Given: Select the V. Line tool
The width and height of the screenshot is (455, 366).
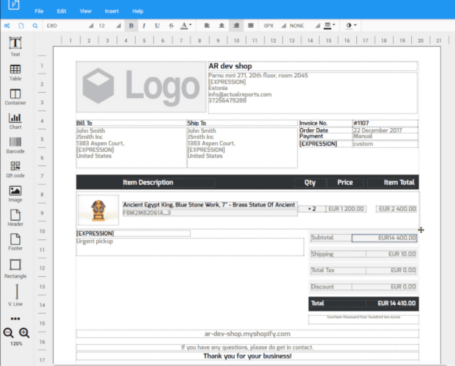Looking at the screenshot, I should [16, 295].
